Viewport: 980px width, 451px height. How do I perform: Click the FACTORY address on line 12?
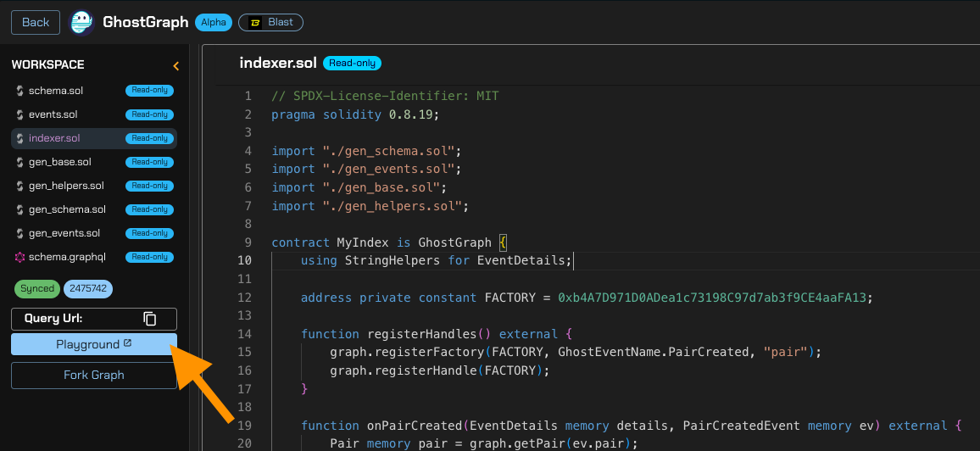tap(714, 298)
